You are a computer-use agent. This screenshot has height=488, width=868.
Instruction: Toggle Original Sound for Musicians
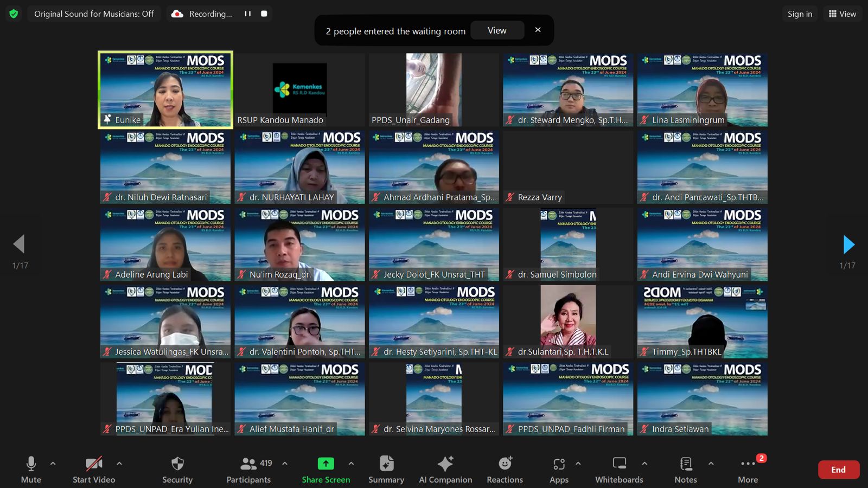(x=94, y=14)
